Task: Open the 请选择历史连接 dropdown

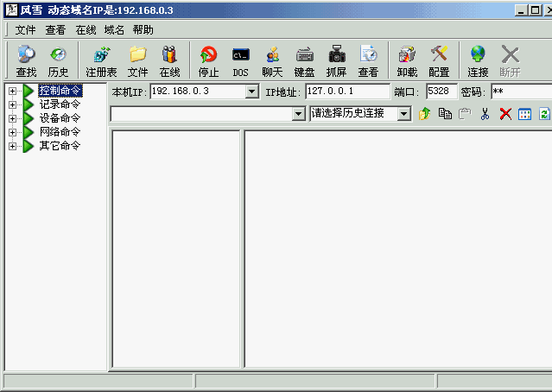Action: tap(404, 113)
